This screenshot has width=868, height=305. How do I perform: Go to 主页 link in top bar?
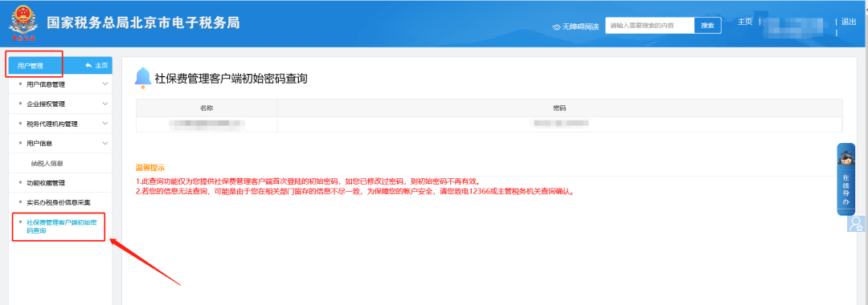(744, 22)
